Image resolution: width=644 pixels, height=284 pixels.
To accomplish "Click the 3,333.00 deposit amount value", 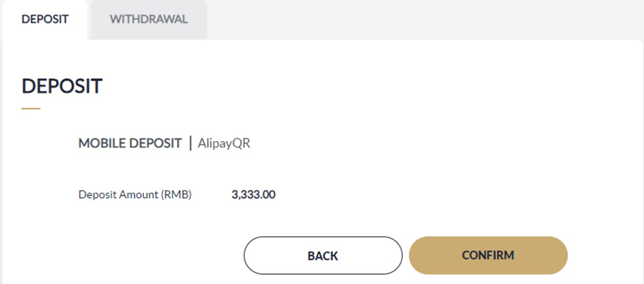I will click(253, 195).
